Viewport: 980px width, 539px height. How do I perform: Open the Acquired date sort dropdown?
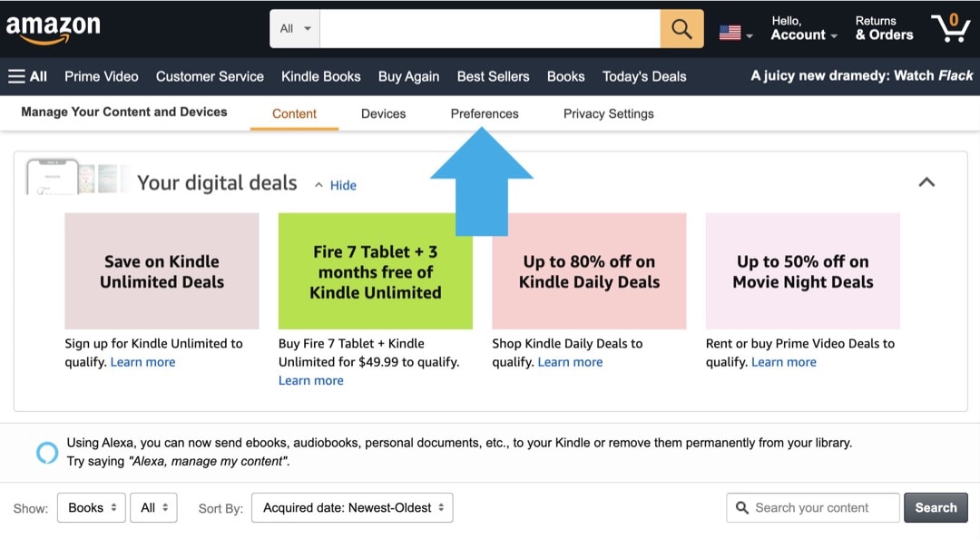[352, 508]
